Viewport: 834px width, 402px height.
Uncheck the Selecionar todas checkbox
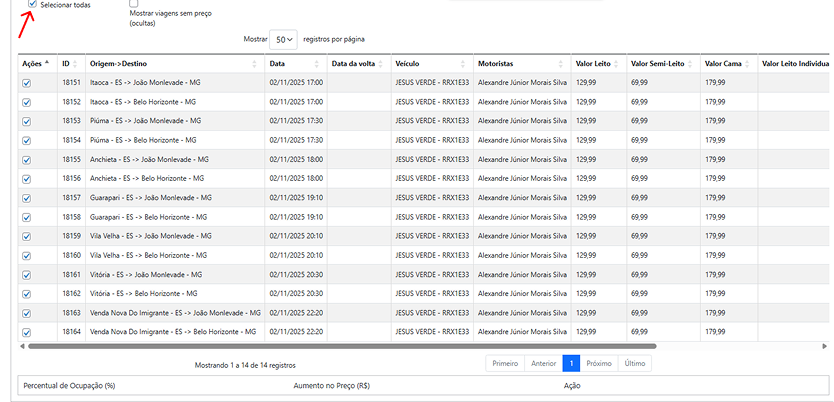[33, 5]
